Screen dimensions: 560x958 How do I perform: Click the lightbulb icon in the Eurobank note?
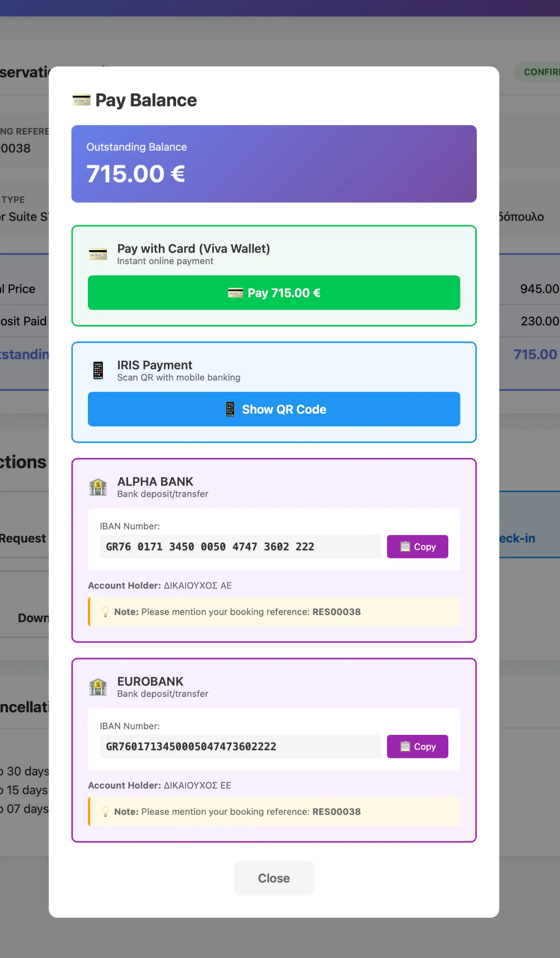(x=106, y=812)
